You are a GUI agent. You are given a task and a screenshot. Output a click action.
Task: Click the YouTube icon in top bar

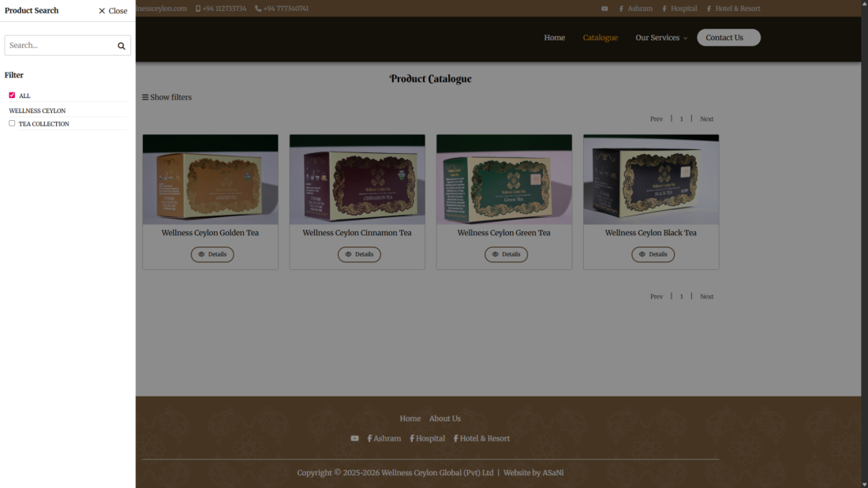pos(604,9)
